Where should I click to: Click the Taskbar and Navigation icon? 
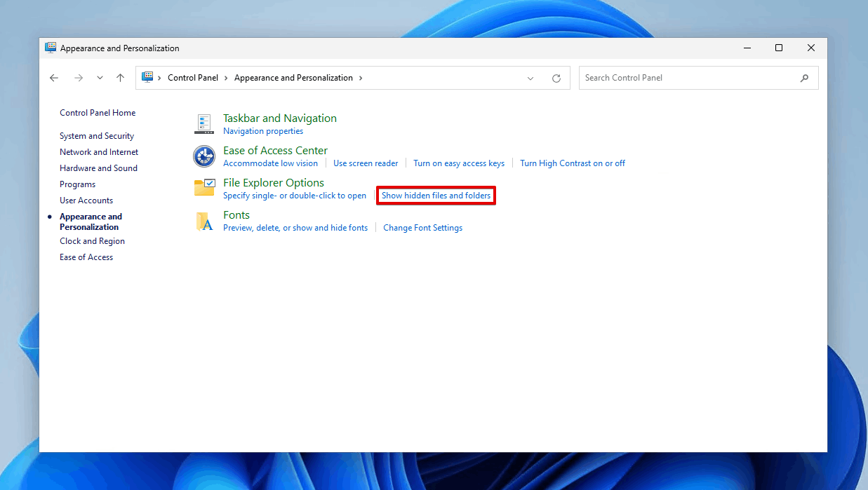tap(203, 124)
